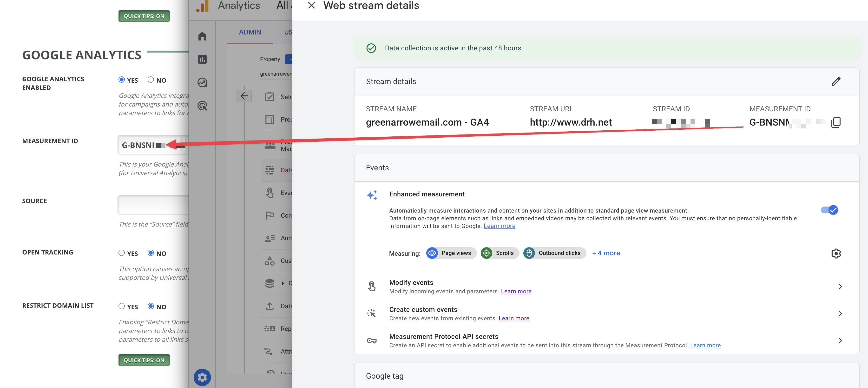Click the top QUICK TIPS: ON button

pyautogui.click(x=144, y=16)
